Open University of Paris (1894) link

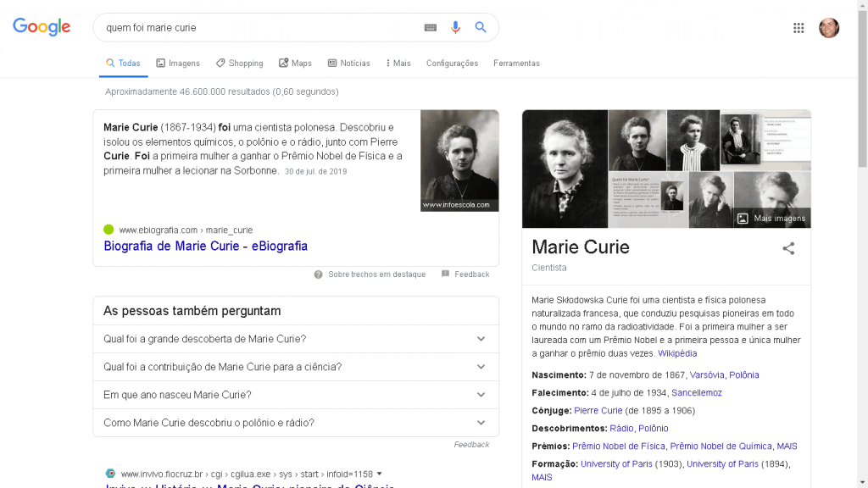pos(722,463)
